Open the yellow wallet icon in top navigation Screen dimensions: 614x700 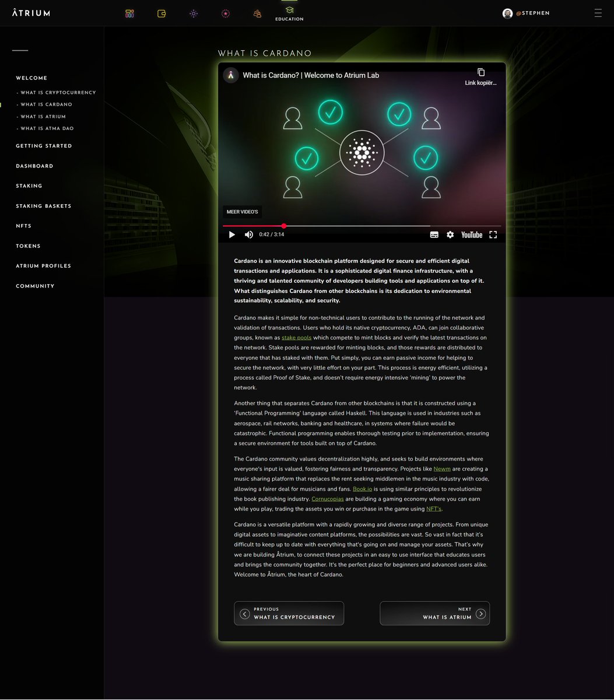click(162, 13)
